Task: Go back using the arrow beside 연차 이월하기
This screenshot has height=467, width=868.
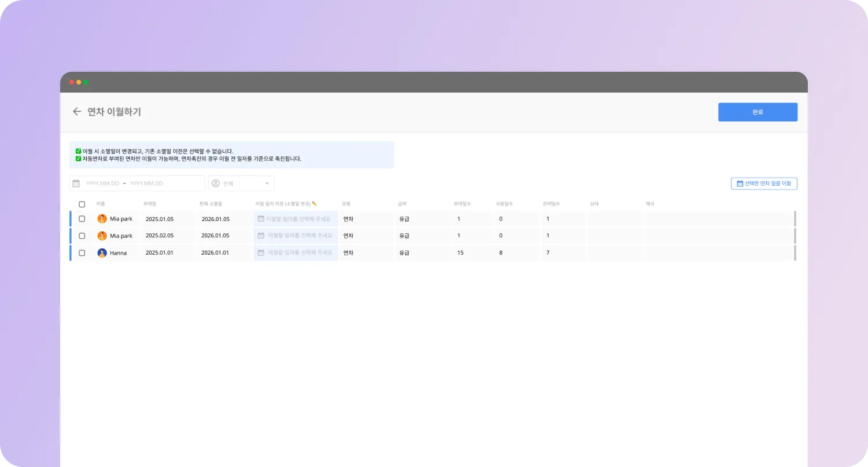Action: coord(76,112)
